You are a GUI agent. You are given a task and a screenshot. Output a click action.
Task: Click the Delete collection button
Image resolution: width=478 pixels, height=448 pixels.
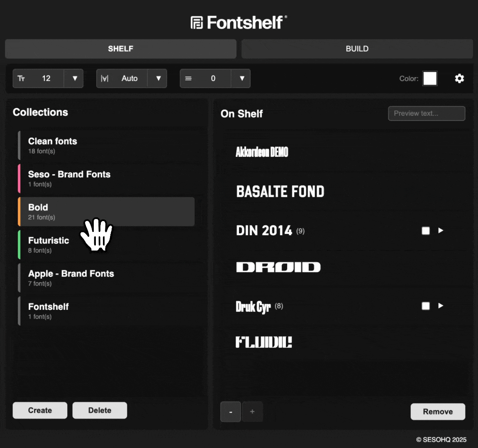pyautogui.click(x=100, y=410)
